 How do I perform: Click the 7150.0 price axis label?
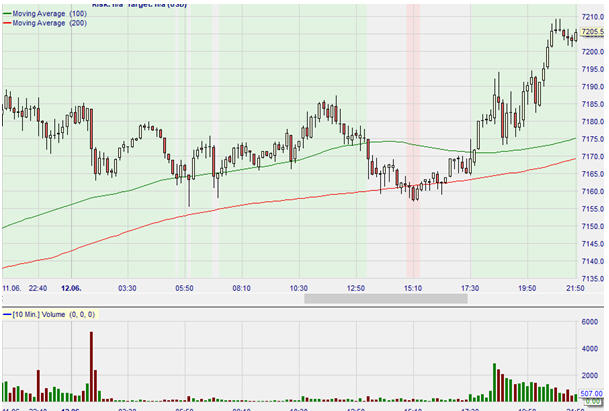point(593,226)
